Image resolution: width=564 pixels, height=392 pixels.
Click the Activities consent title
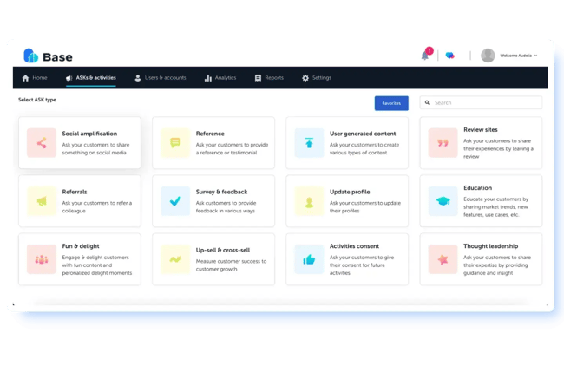pyautogui.click(x=354, y=246)
